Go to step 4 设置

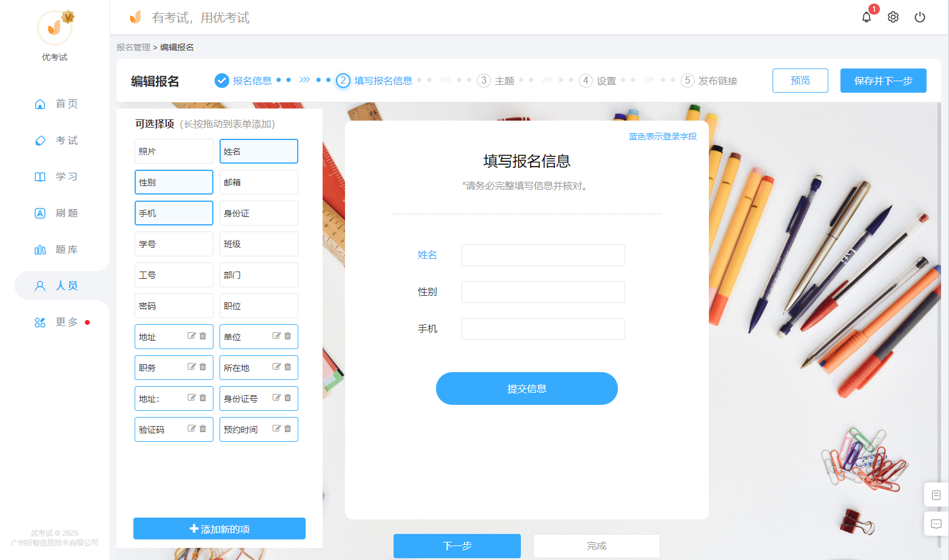point(597,81)
